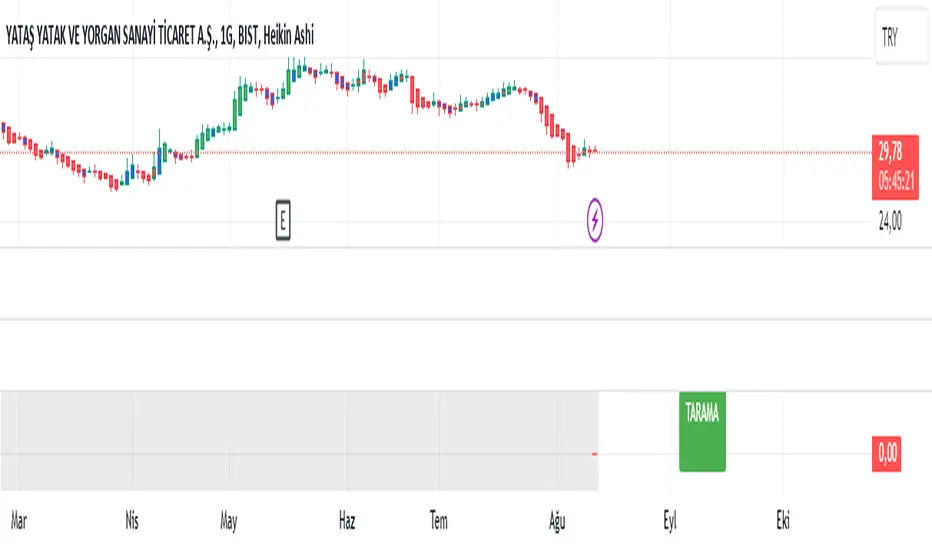Click the Haz label on time axis
The image size is (932, 550).
pyautogui.click(x=347, y=521)
